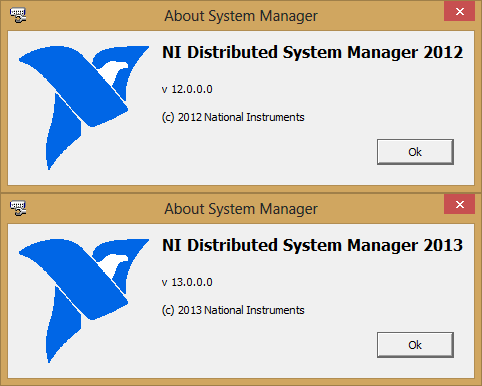Screen dimensions: 482x386
Task: Click the version text 'v 13.0.0.0'
Action: pos(187,282)
